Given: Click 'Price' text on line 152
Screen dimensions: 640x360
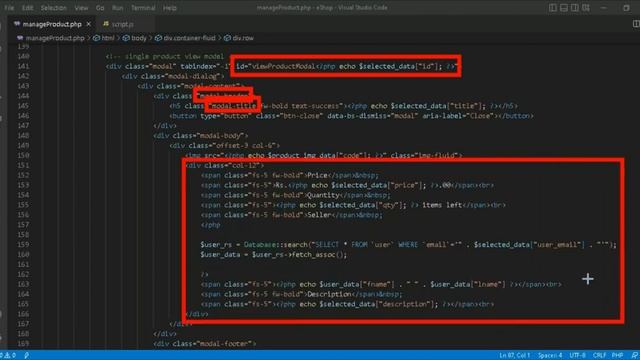Looking at the screenshot, I should [x=317, y=175].
